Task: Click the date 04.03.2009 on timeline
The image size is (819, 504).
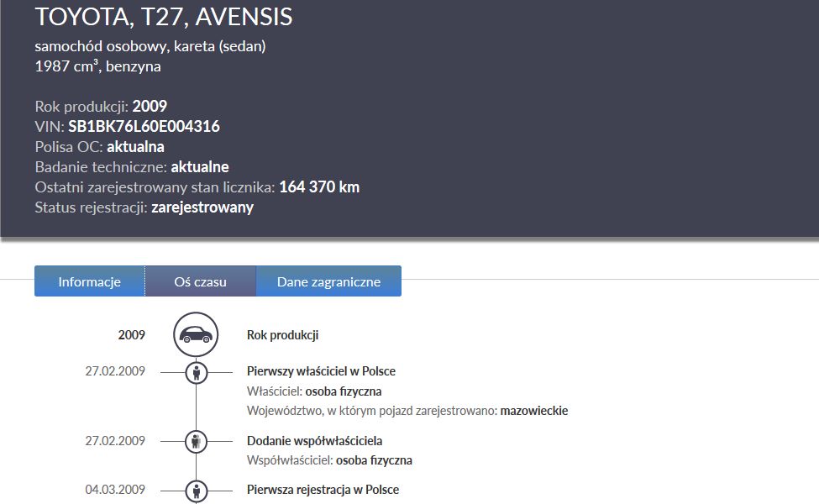Action: pos(115,490)
